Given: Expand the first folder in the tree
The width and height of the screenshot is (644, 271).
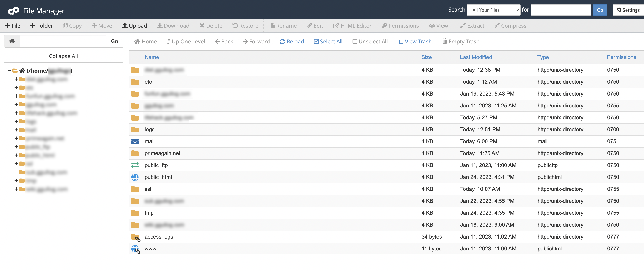Looking at the screenshot, I should click(16, 79).
